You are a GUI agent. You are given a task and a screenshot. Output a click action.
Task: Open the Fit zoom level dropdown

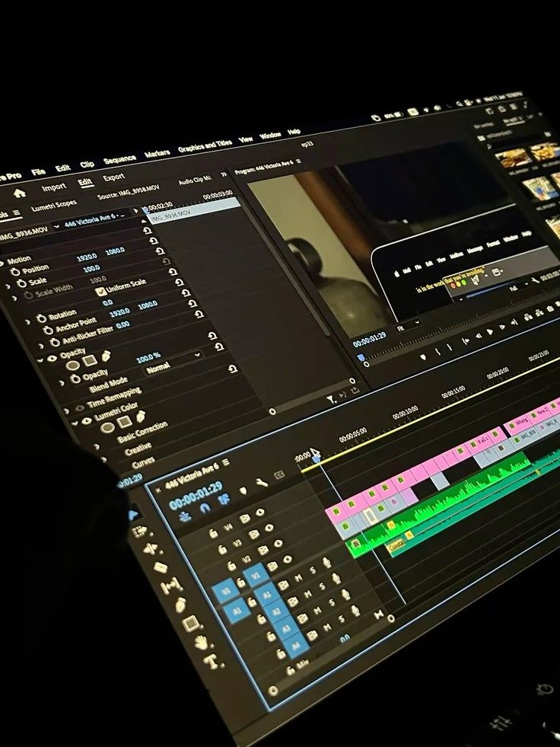point(410,324)
